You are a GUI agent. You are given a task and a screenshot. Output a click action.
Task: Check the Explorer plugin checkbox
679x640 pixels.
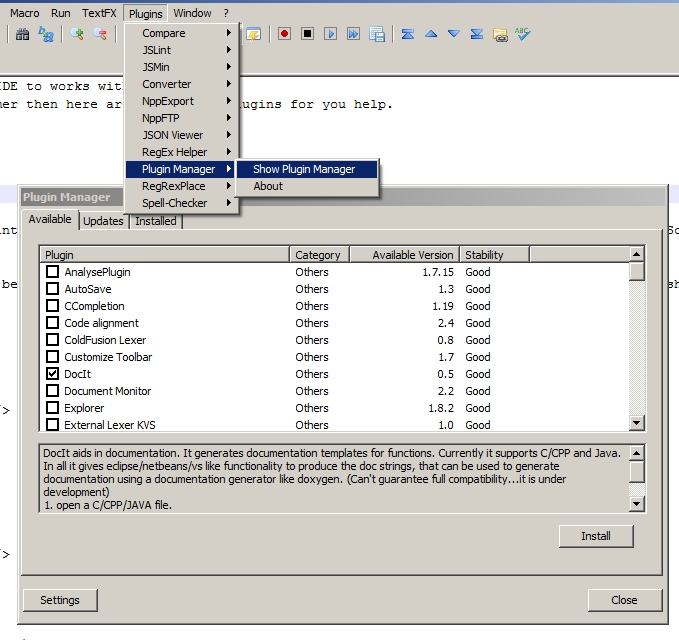point(52,407)
